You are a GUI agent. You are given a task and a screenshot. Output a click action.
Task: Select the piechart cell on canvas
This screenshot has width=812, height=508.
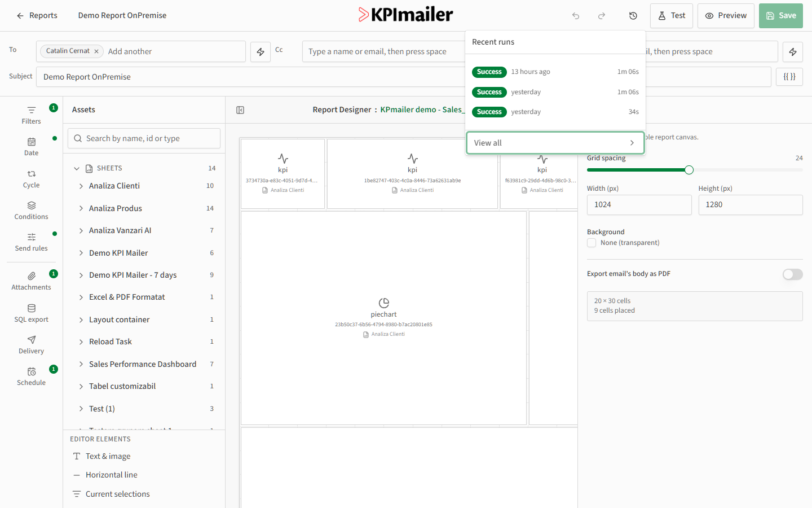pos(383,318)
